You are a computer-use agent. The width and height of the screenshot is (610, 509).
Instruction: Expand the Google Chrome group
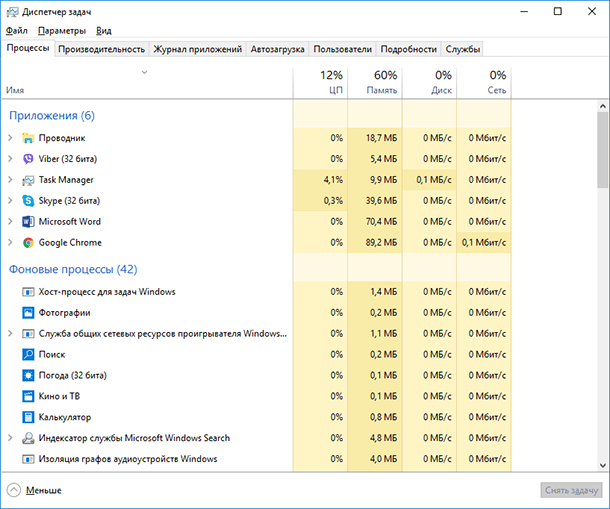click(11, 242)
